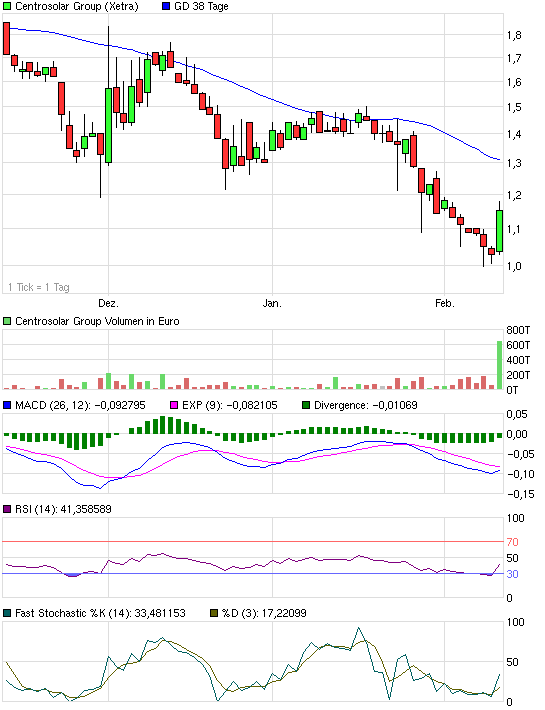Click the 1,5 price axis label

pos(514,108)
